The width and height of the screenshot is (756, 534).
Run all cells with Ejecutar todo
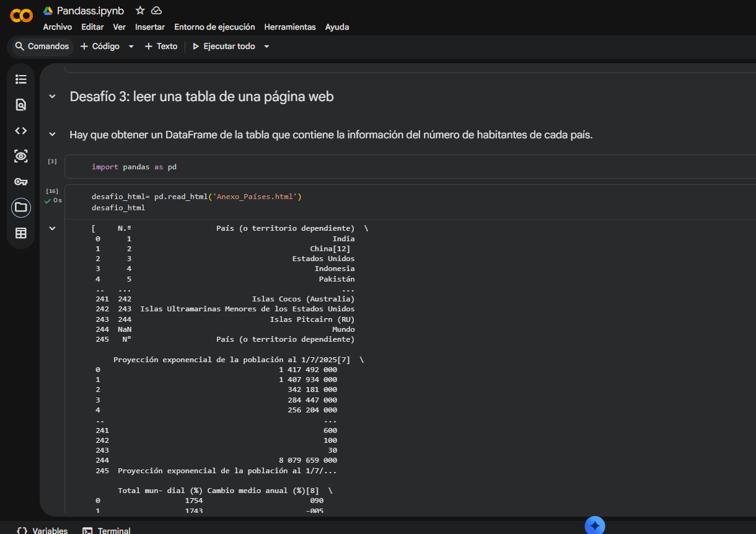224,47
